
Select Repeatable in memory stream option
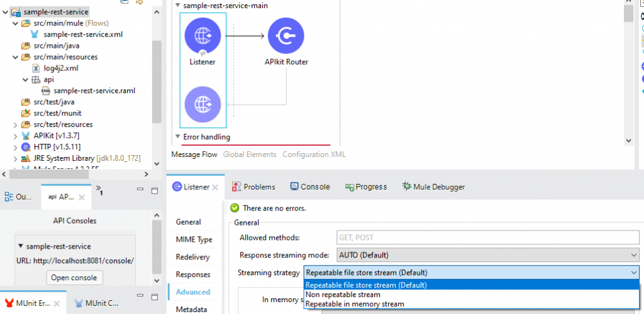pyautogui.click(x=355, y=304)
